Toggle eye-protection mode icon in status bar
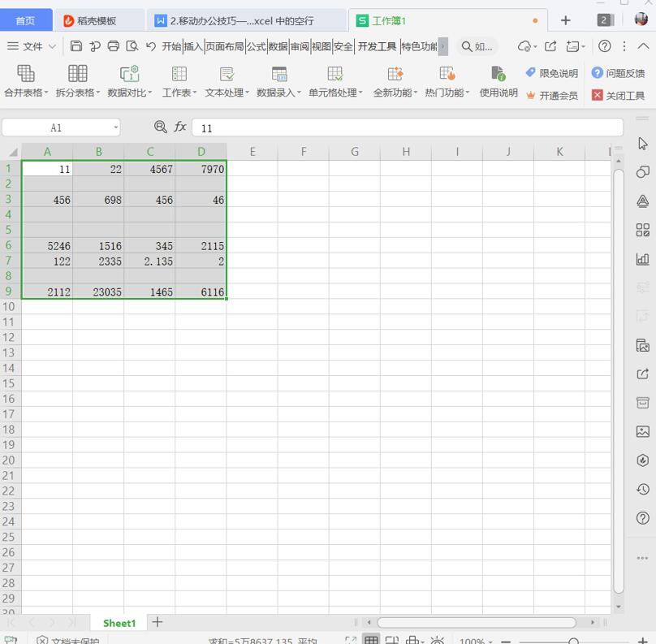Viewport: 656px width, 644px height. point(437,640)
